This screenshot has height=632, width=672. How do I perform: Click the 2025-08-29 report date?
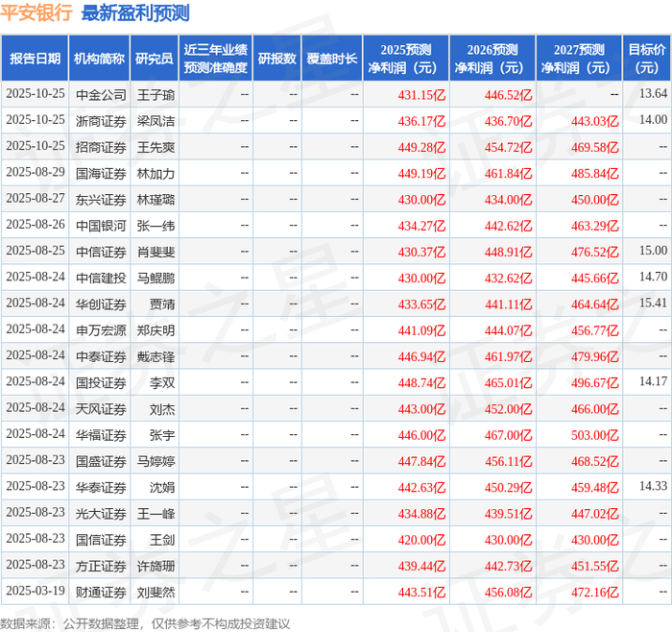pyautogui.click(x=36, y=172)
